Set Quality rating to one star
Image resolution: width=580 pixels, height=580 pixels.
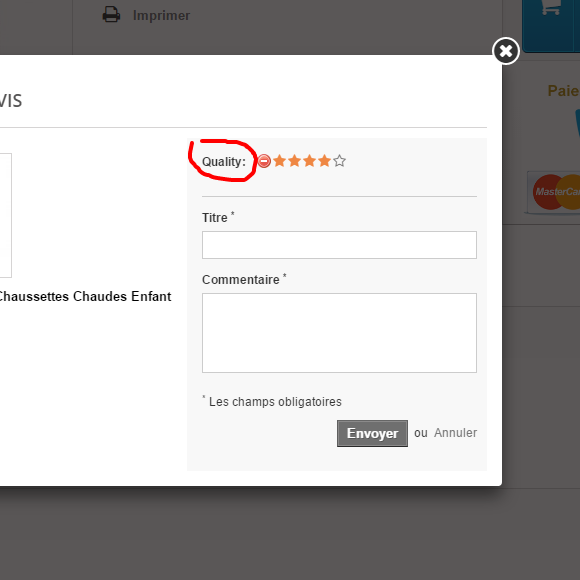pos(280,161)
